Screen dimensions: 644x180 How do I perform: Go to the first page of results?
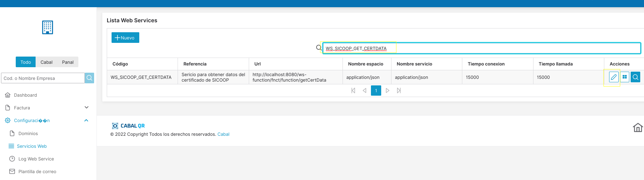[353, 91]
